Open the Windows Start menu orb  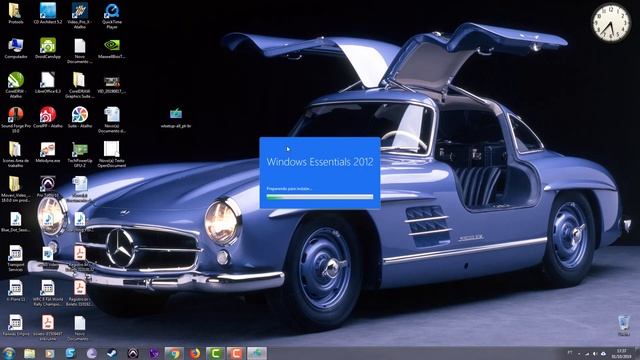pos(9,353)
